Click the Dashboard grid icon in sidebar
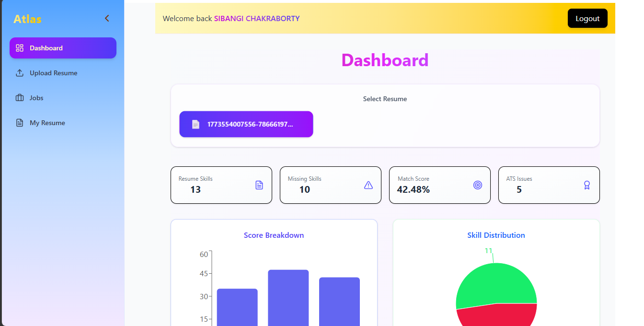This screenshot has height=326, width=644. coord(20,48)
